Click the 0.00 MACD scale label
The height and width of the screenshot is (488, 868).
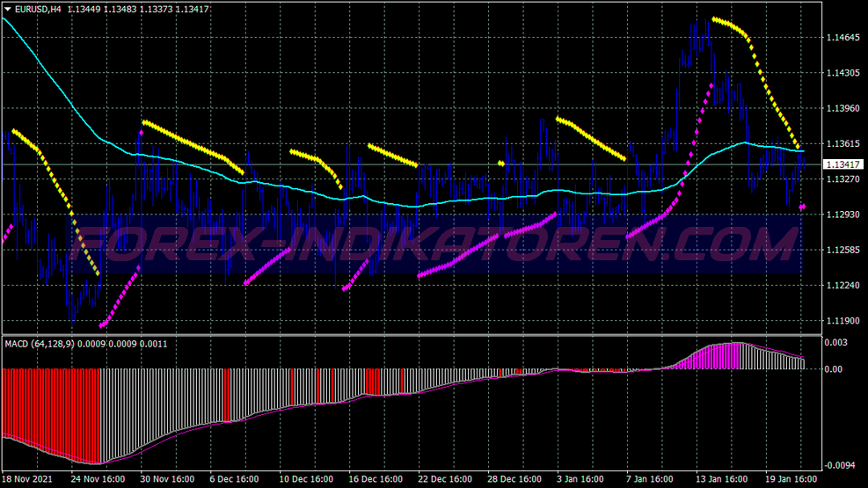(x=834, y=369)
